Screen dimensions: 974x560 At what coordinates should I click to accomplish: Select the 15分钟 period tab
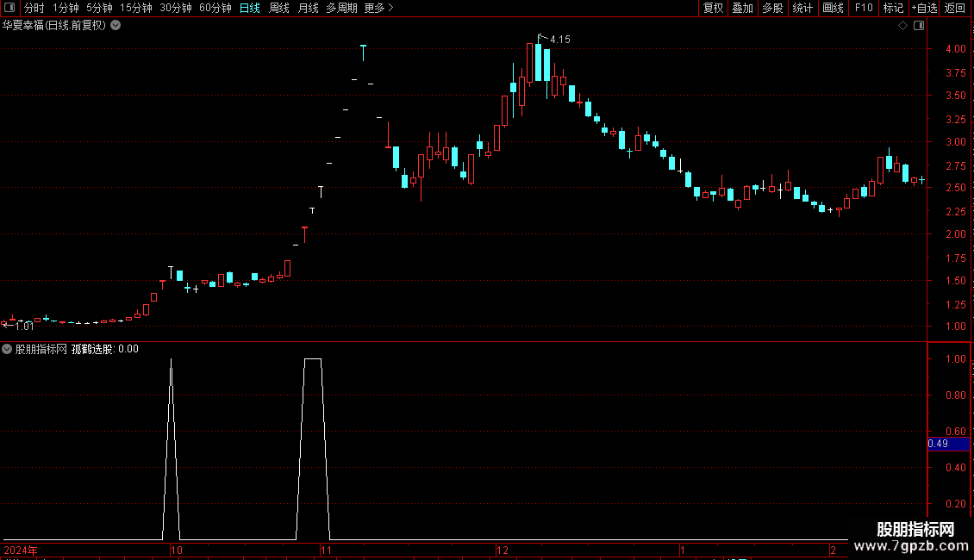click(135, 8)
